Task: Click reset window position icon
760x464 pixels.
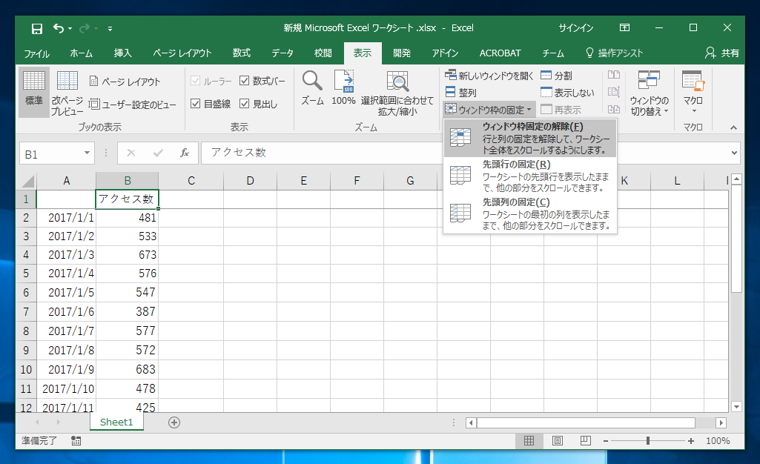Action: 614,109
